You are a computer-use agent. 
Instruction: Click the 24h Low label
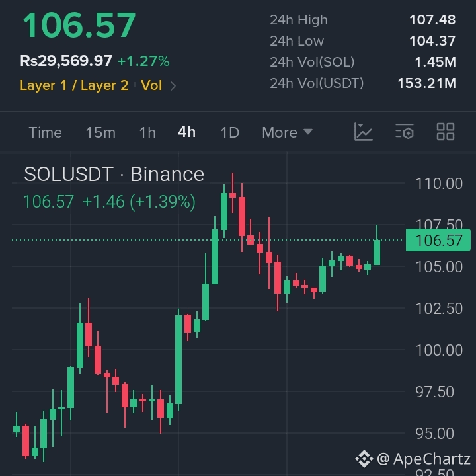click(x=297, y=41)
